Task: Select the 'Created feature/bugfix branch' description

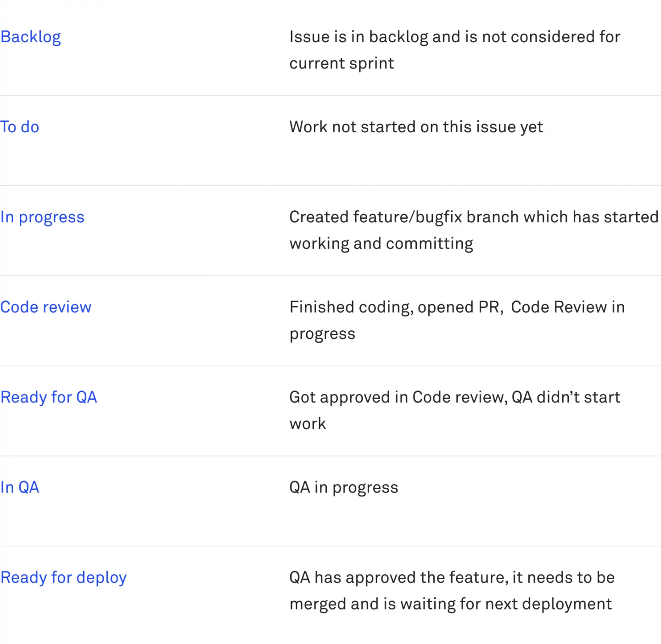Action: (474, 230)
